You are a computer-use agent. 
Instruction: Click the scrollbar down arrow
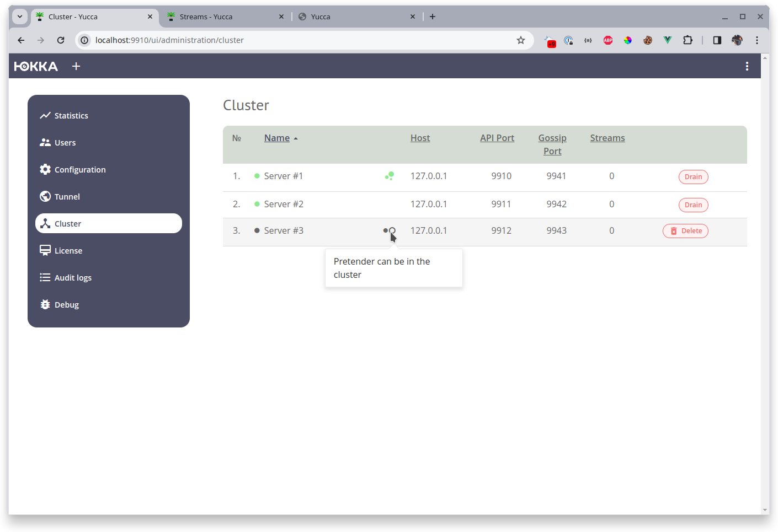(x=765, y=510)
